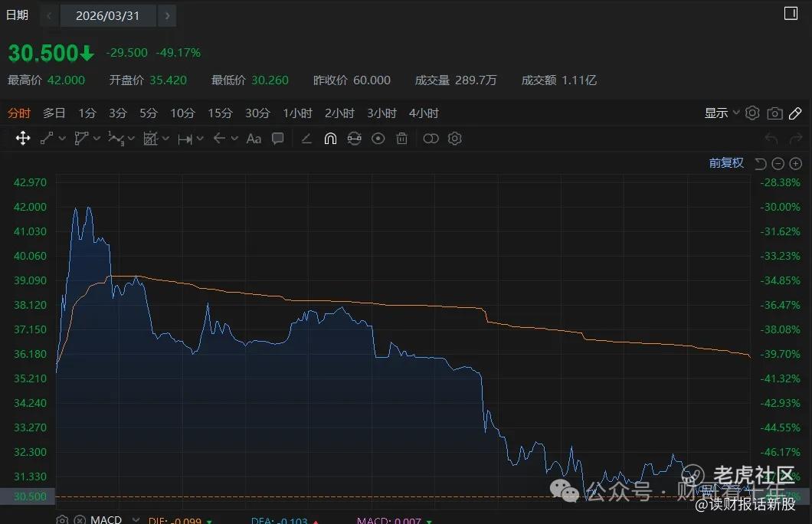Screen dimensions: 812x524
Task: Select the trend line drawing tool
Action: click(x=47, y=138)
